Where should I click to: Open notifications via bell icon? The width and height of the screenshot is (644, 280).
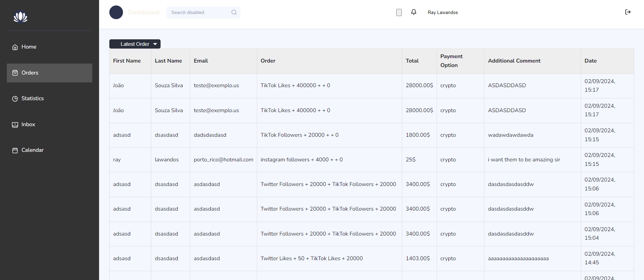tap(413, 12)
